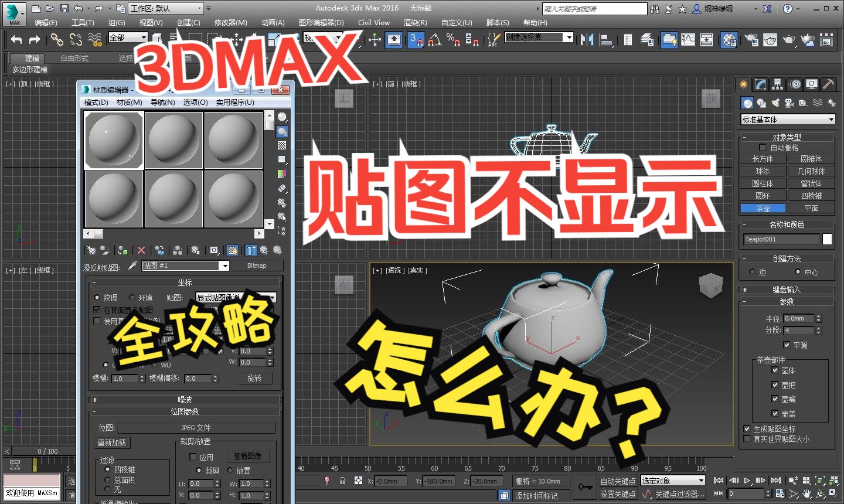Click the Teapot001 object color swatch
Viewport: 844px width, 504px height.
pos(827,239)
